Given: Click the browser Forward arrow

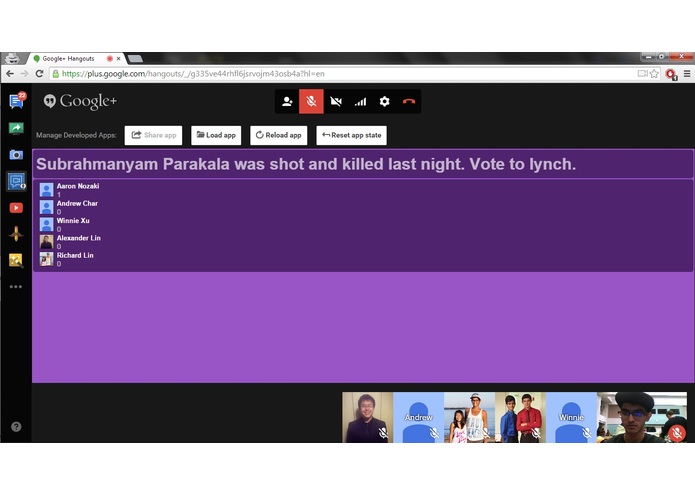Looking at the screenshot, I should [24, 74].
